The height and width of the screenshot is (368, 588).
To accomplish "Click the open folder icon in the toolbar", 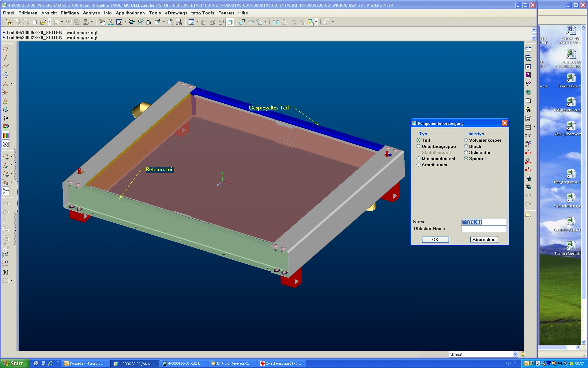I will [43, 22].
